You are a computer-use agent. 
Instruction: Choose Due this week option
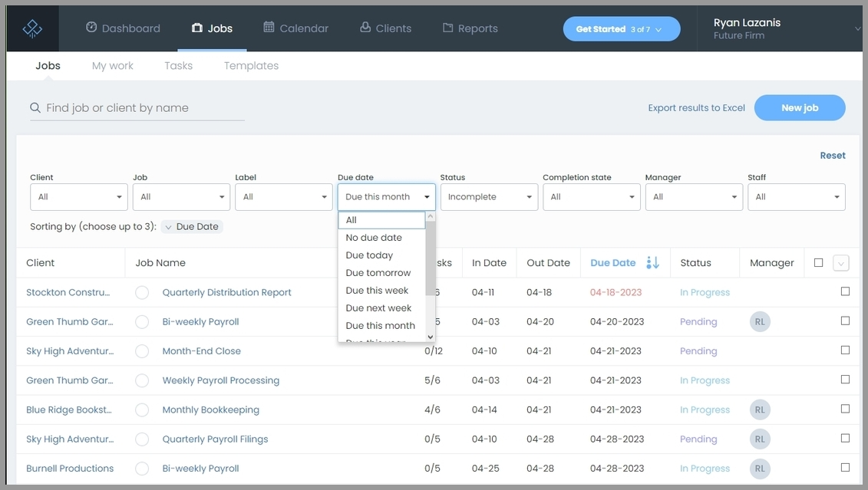point(381,291)
